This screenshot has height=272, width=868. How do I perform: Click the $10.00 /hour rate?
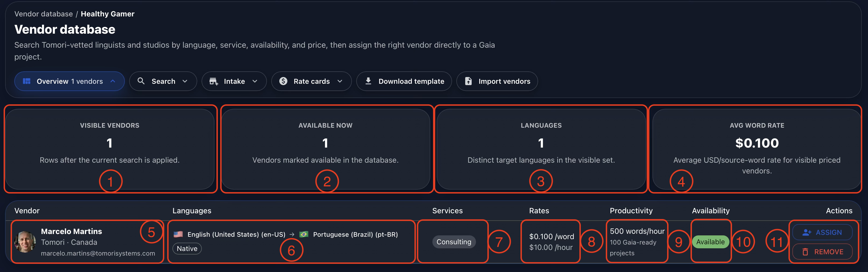(x=551, y=247)
